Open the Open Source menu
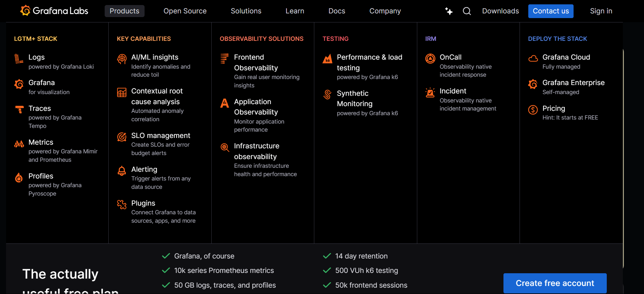The width and height of the screenshot is (644, 294). point(185,11)
